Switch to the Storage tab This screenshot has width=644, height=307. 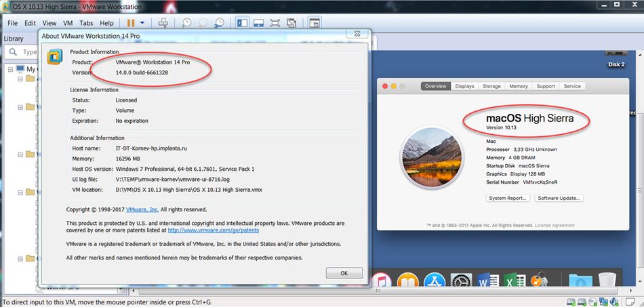(x=491, y=86)
